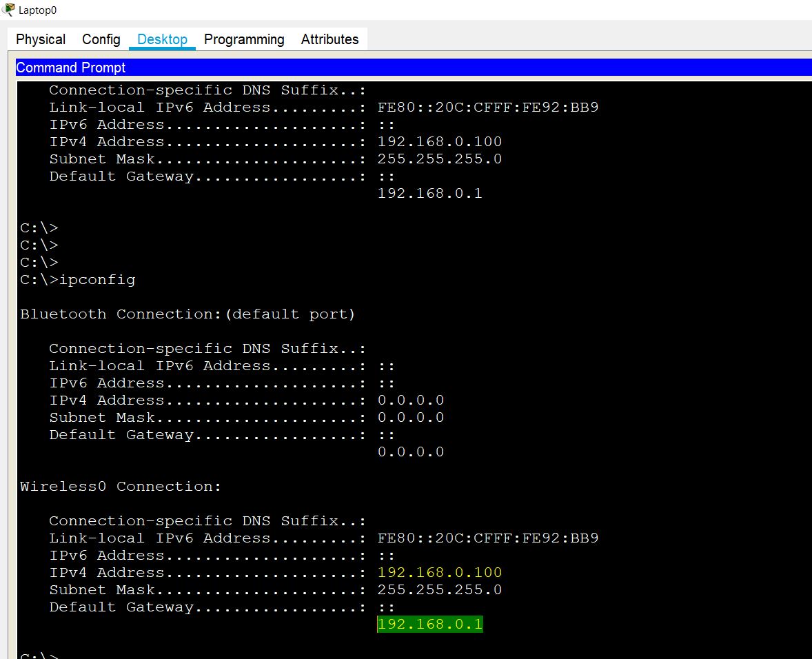Click the Laptop0 title bar icon
Viewport: 812px width, 659px height.
coord(10,9)
